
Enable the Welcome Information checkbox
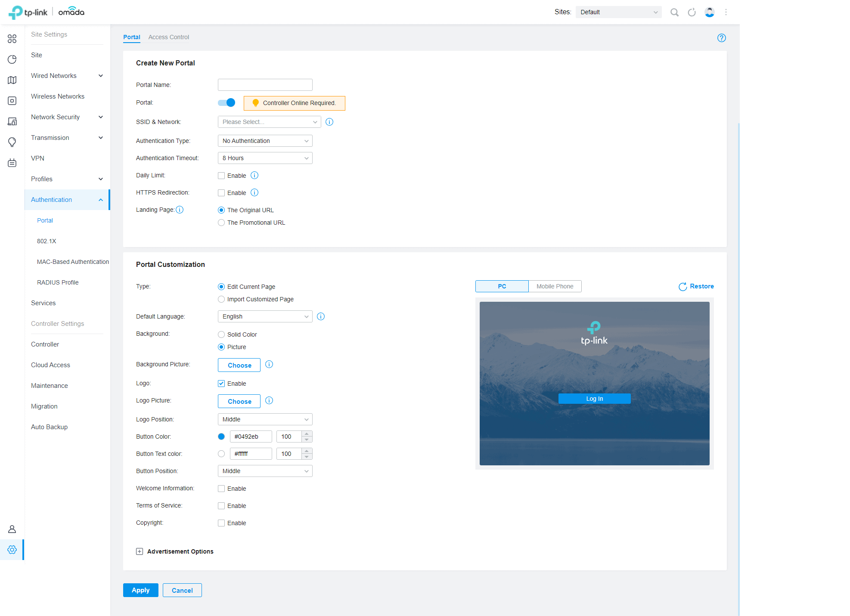(221, 489)
